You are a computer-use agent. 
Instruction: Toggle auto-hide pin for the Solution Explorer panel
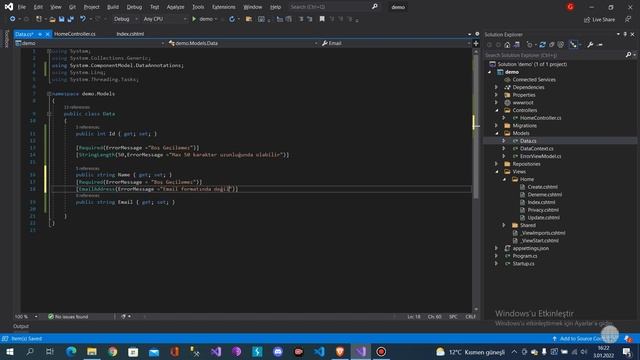pos(625,34)
